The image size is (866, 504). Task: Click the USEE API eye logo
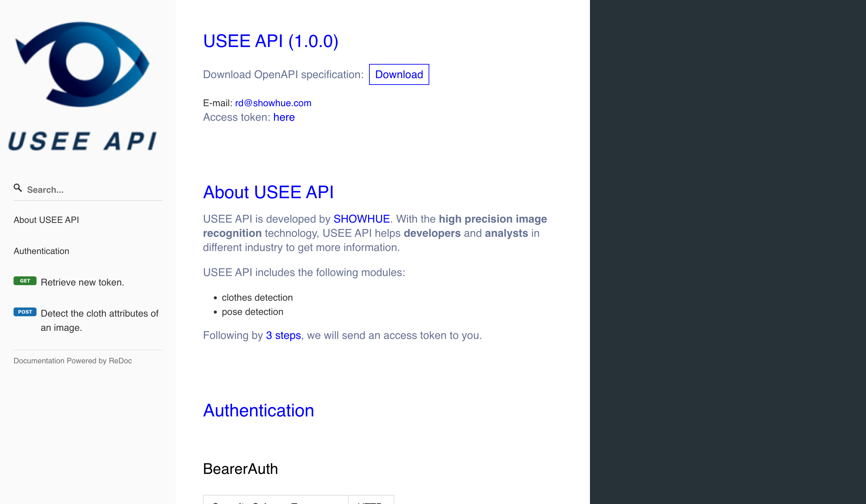pyautogui.click(x=83, y=65)
